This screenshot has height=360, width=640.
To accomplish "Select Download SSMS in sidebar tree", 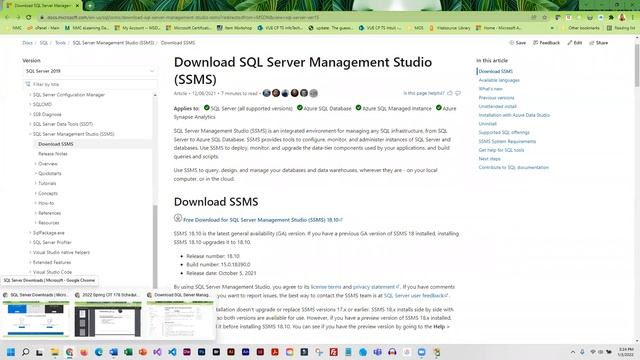I will pyautogui.click(x=56, y=144).
